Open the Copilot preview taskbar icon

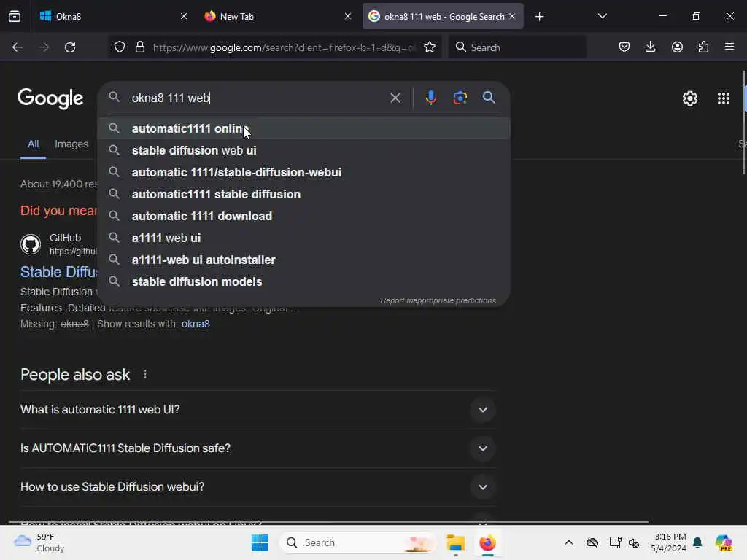723,542
